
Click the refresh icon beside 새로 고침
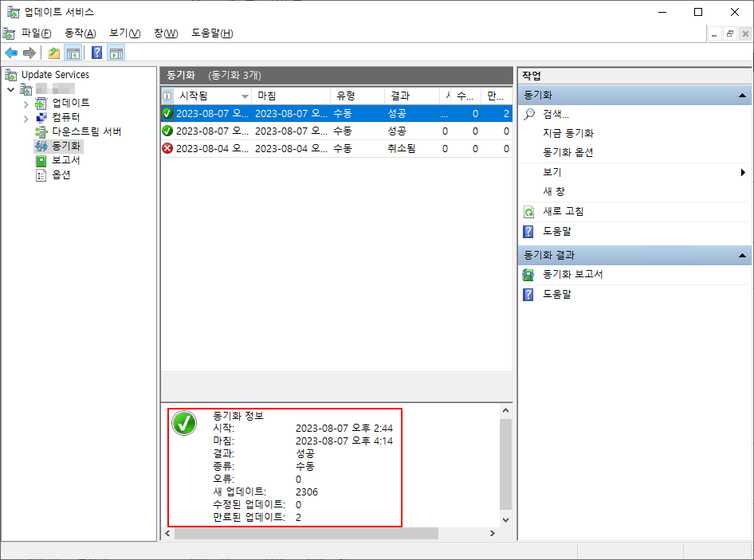[x=528, y=212]
